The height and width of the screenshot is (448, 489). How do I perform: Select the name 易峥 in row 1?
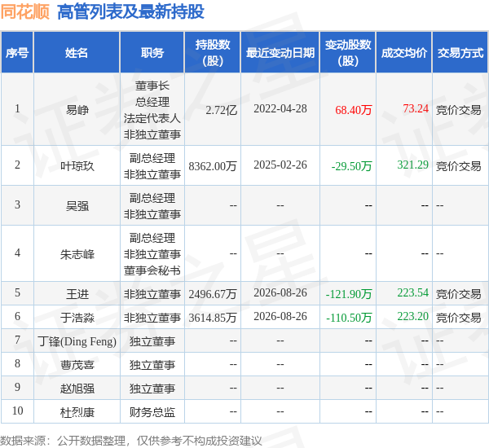77,110
